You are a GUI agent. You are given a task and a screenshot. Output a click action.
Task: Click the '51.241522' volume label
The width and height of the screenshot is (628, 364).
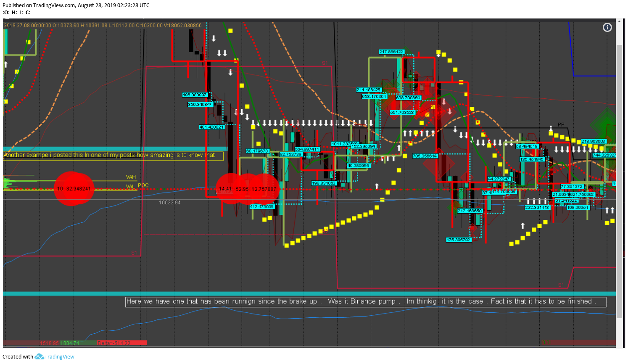coord(567,200)
